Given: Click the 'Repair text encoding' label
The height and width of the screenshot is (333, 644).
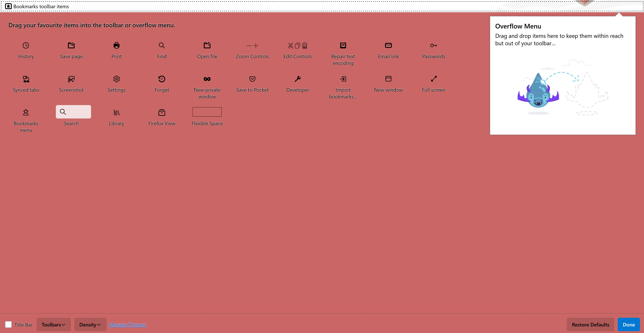Looking at the screenshot, I should pos(343,59).
